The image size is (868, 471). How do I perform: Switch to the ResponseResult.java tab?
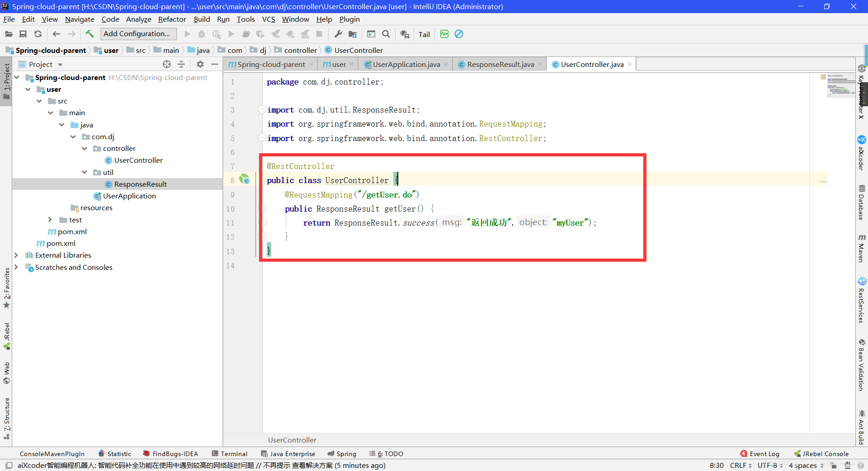click(x=500, y=64)
